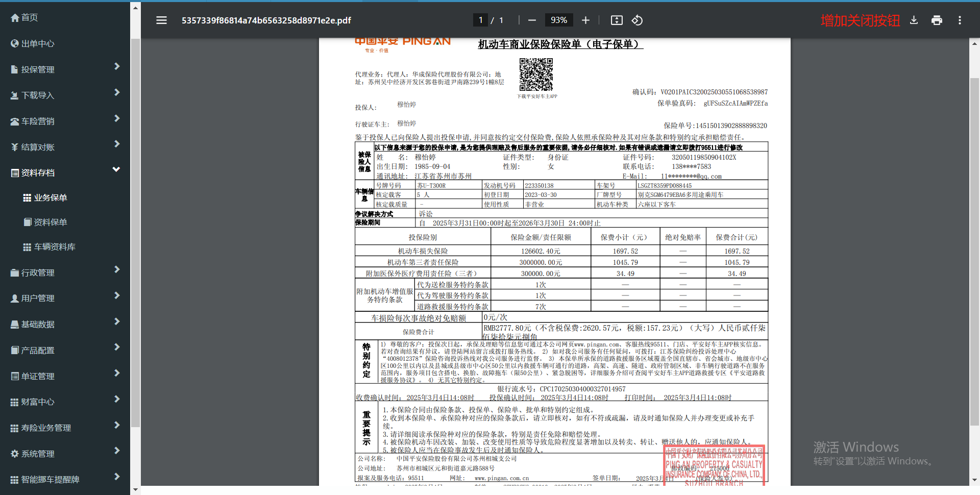Expand the 单证管理 submenu arrow
This screenshot has height=495, width=980.
point(117,373)
